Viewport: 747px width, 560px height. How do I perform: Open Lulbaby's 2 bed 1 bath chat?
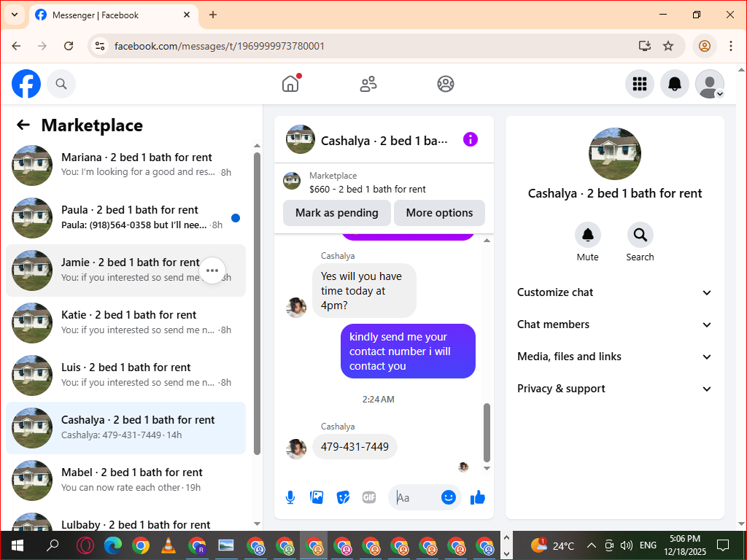(x=125, y=521)
